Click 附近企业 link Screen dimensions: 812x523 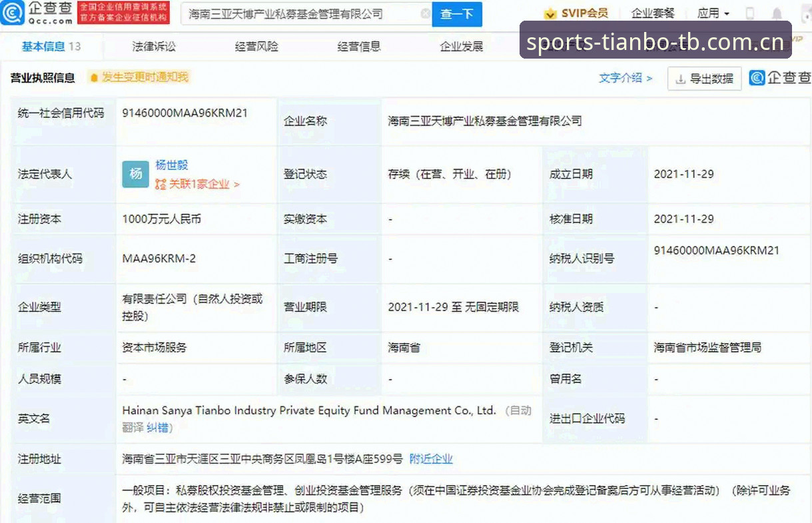[431, 458]
